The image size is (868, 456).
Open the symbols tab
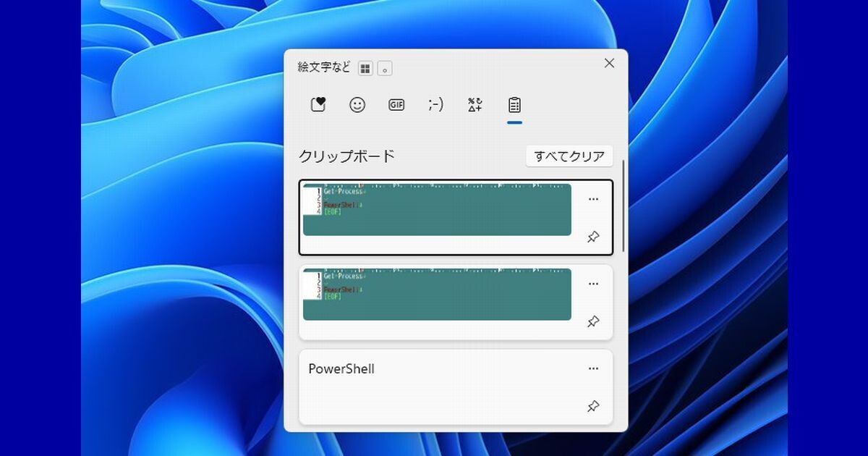point(475,105)
